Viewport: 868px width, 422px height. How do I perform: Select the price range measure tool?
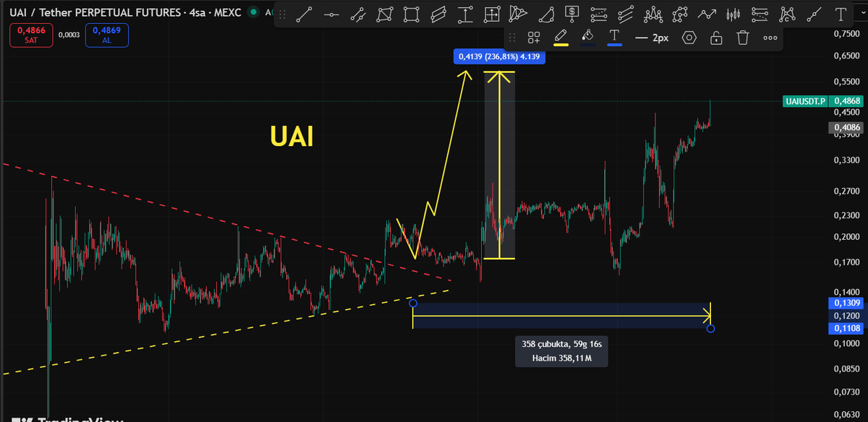point(465,14)
